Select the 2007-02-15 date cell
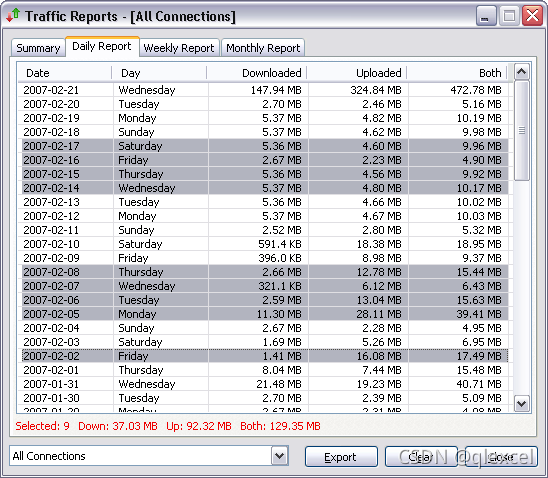Image resolution: width=548 pixels, height=478 pixels. (x=51, y=174)
